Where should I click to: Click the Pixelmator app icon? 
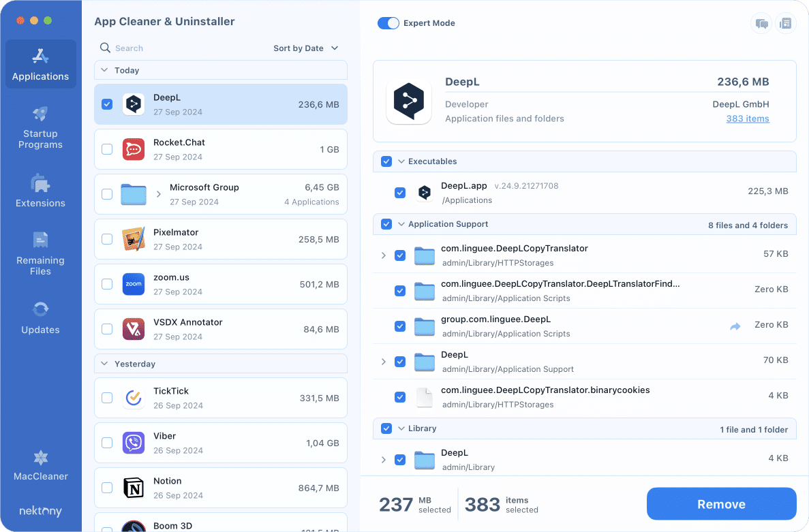134,239
